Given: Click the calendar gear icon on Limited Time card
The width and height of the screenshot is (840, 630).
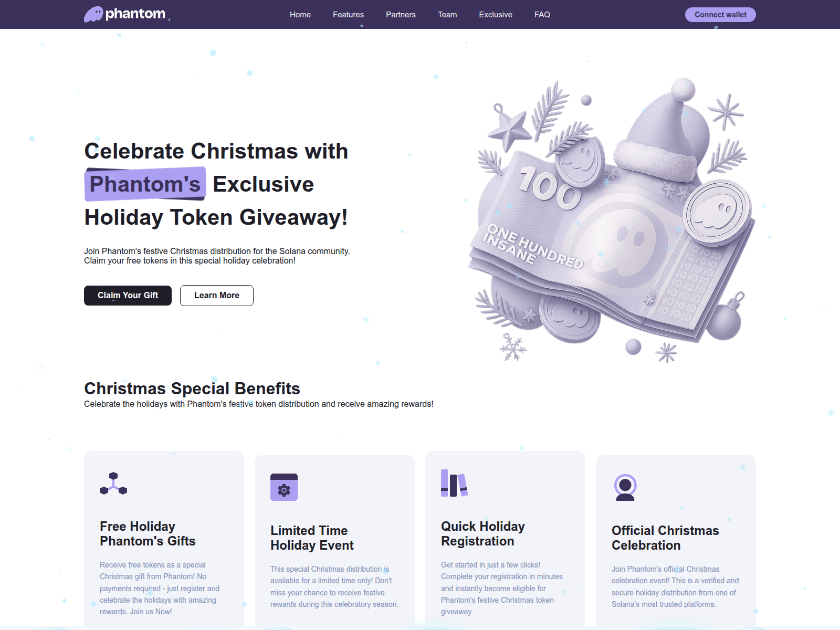Looking at the screenshot, I should point(284,487).
